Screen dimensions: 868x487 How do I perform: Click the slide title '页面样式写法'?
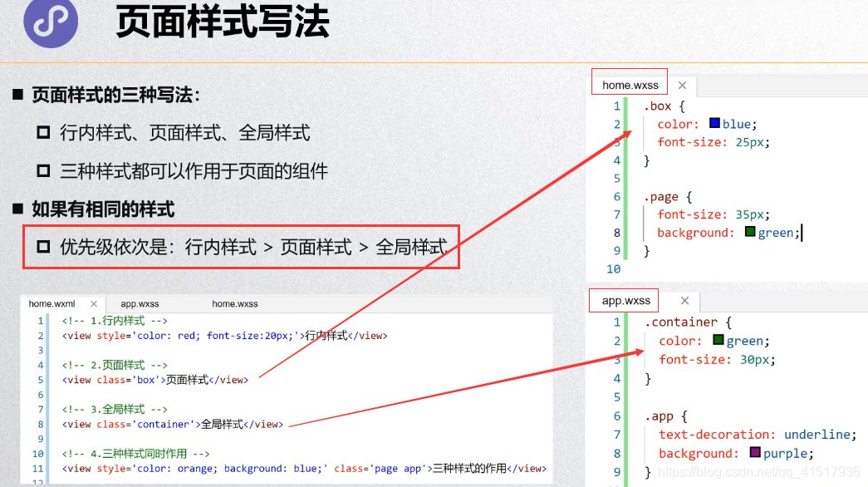223,22
